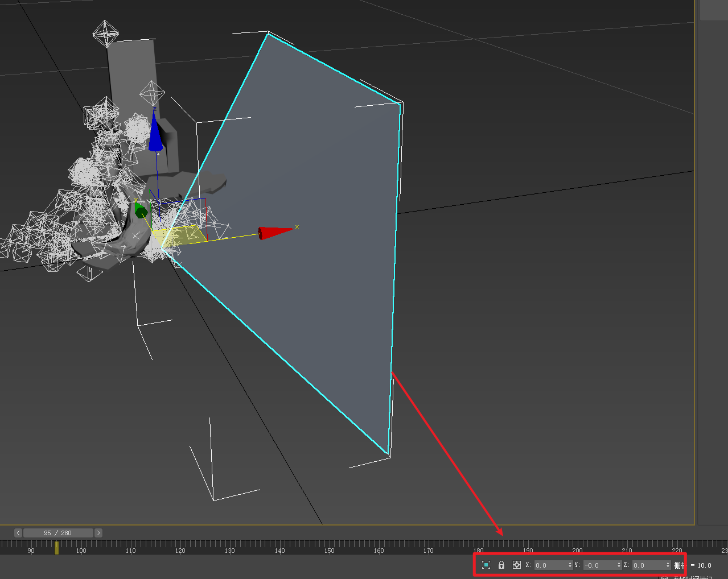The width and height of the screenshot is (728, 579).
Task: Toggle the Selection Lock padlock
Action: [x=501, y=565]
